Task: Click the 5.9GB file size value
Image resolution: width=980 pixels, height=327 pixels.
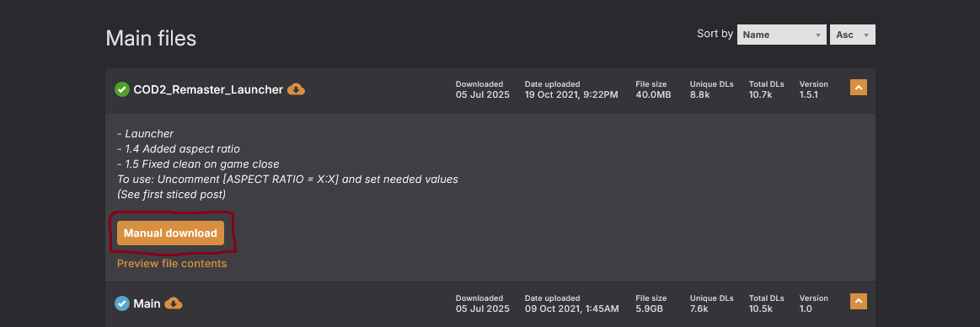Action: [x=651, y=309]
